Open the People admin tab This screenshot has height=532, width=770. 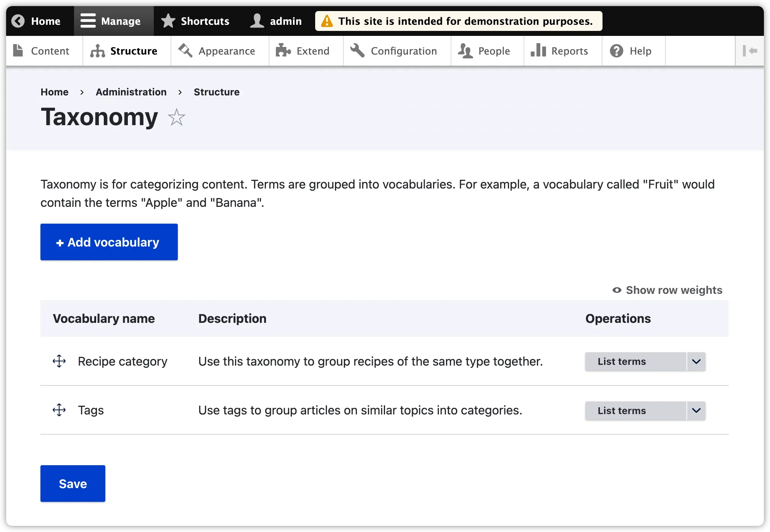[486, 51]
